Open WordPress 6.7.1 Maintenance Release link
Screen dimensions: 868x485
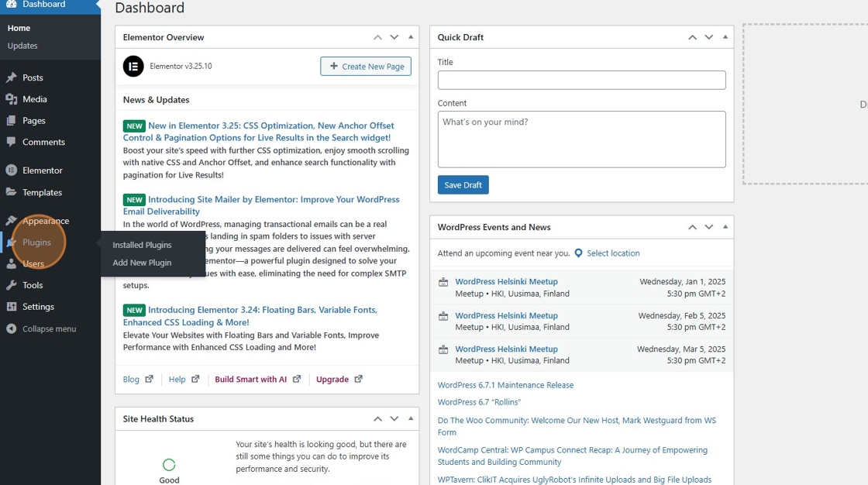[505, 385]
